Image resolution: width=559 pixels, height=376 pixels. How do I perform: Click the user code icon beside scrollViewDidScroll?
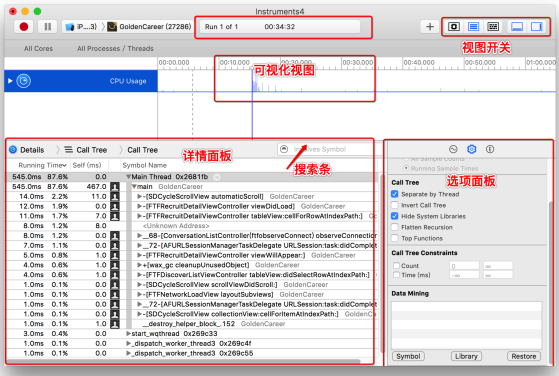(x=115, y=285)
